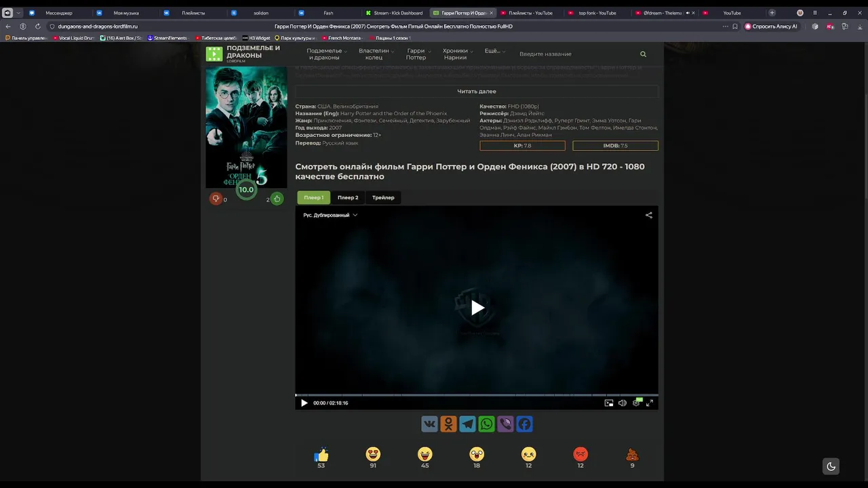The width and height of the screenshot is (868, 488).
Task: Switch to the Моя музыка browser tab
Action: [125, 13]
